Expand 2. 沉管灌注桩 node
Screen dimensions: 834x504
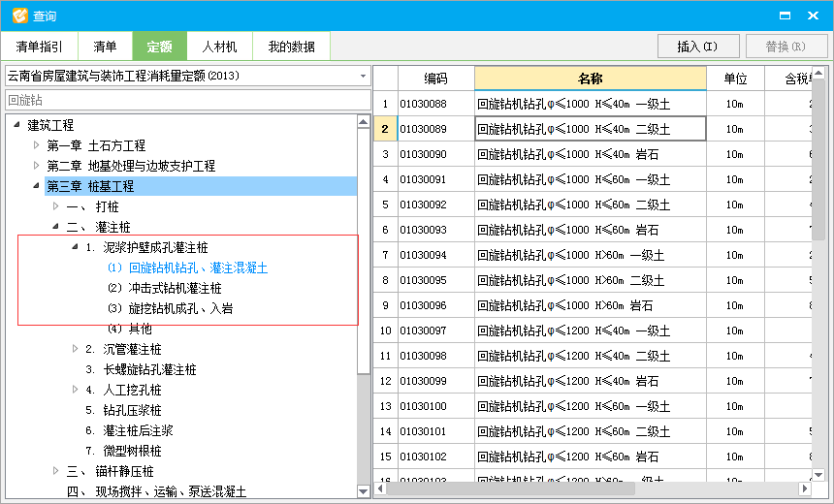point(75,349)
